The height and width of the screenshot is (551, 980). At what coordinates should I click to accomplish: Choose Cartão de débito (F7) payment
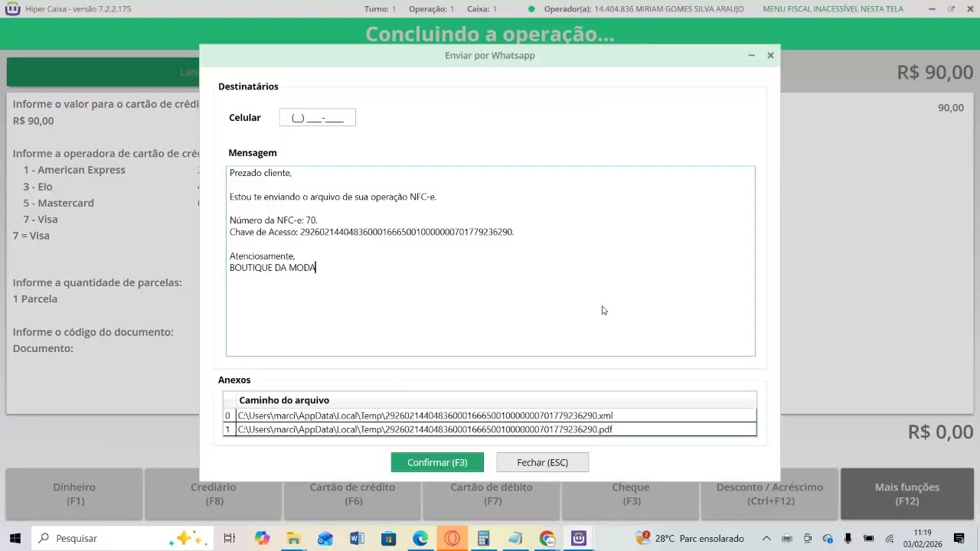coord(492,494)
